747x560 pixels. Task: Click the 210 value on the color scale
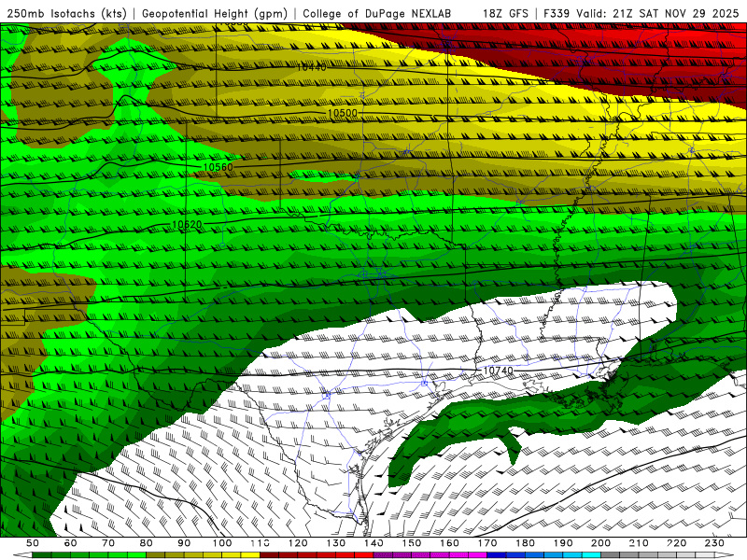coord(639,543)
